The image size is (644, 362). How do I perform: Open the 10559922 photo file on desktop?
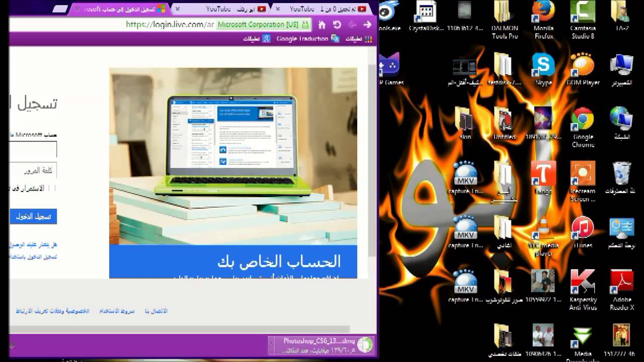543,287
